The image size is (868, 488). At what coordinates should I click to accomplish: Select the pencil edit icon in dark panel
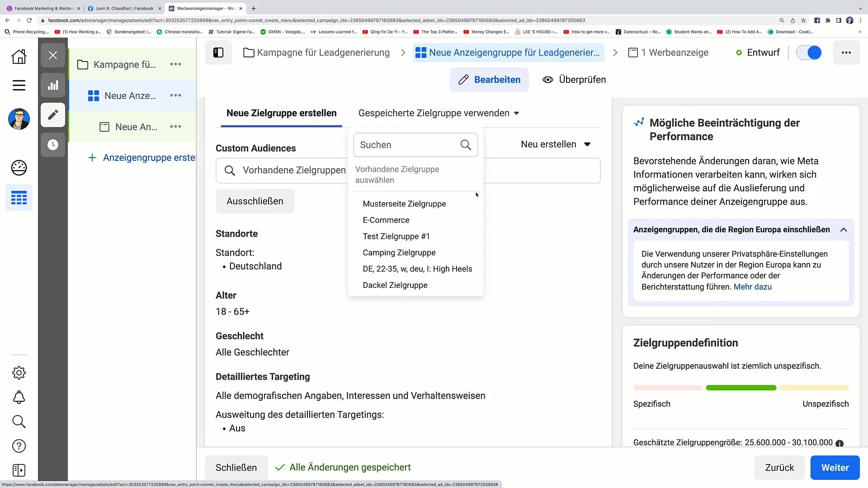tap(53, 115)
